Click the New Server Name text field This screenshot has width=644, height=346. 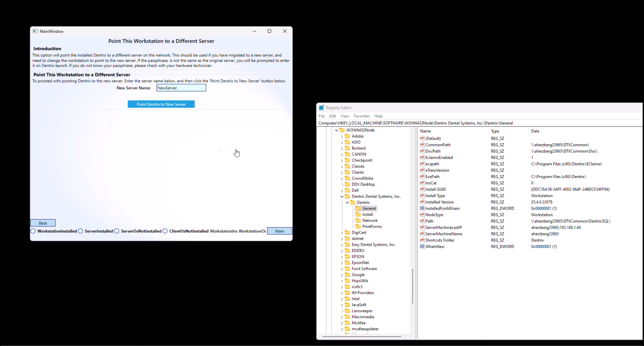click(181, 88)
